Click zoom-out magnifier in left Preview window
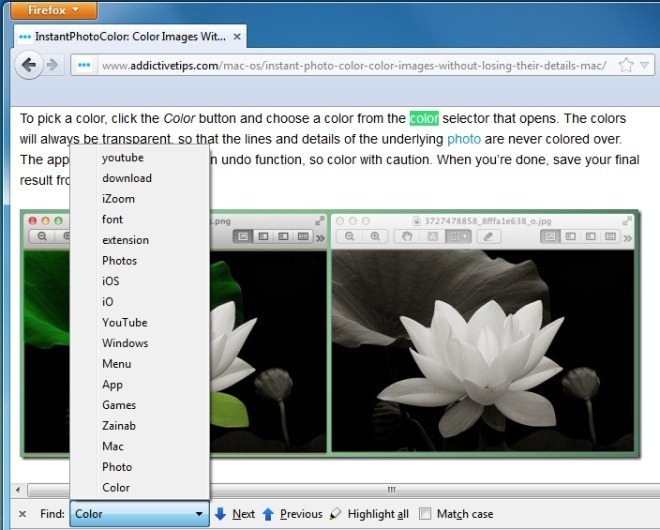Viewport: 660px width, 530px height. (x=42, y=236)
